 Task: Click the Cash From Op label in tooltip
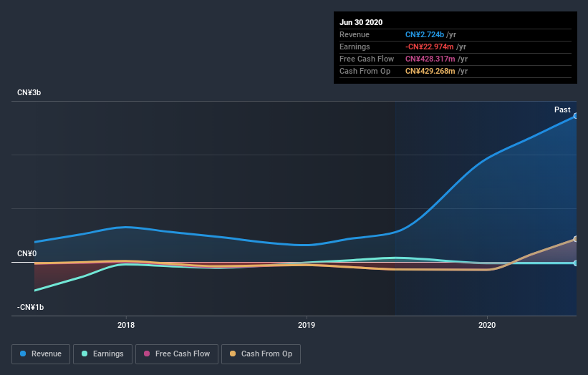[365, 71]
